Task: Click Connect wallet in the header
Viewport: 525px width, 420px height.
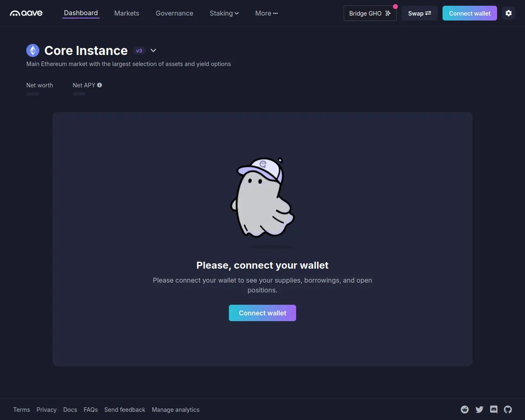Action: (x=470, y=13)
